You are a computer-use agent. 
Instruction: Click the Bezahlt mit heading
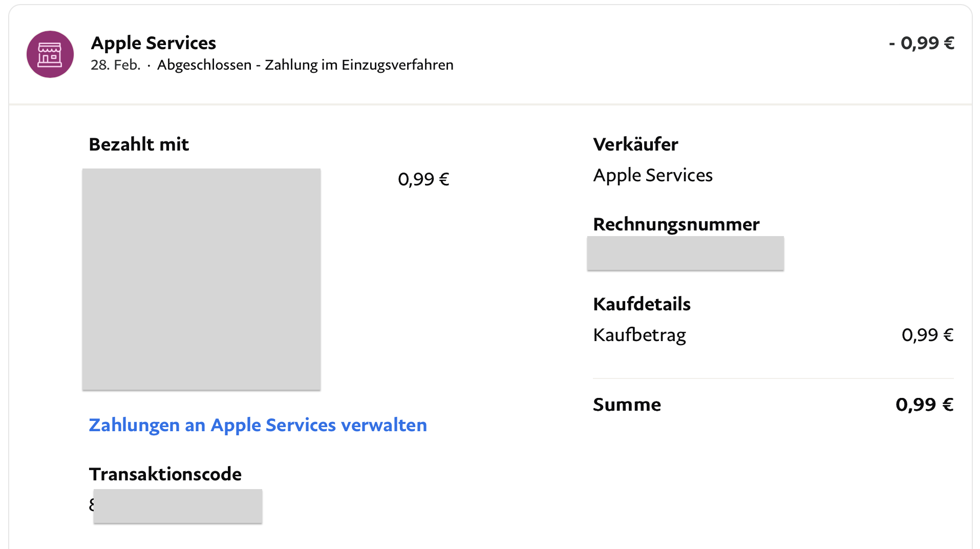pyautogui.click(x=139, y=144)
